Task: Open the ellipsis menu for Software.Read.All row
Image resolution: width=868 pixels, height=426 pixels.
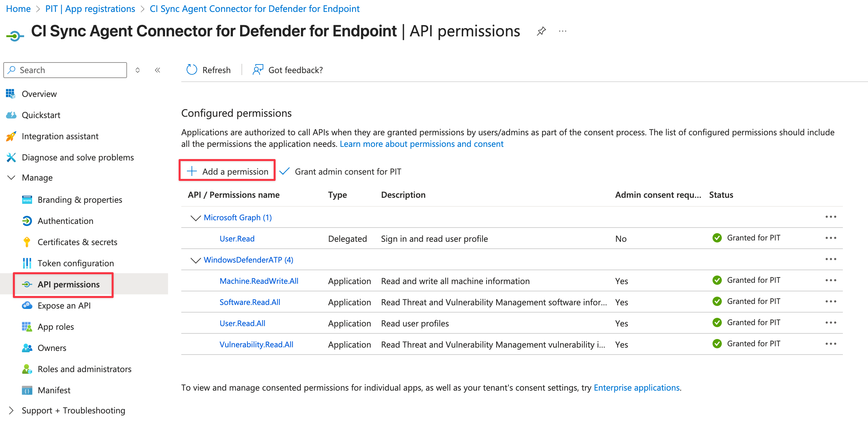Action: tap(831, 302)
